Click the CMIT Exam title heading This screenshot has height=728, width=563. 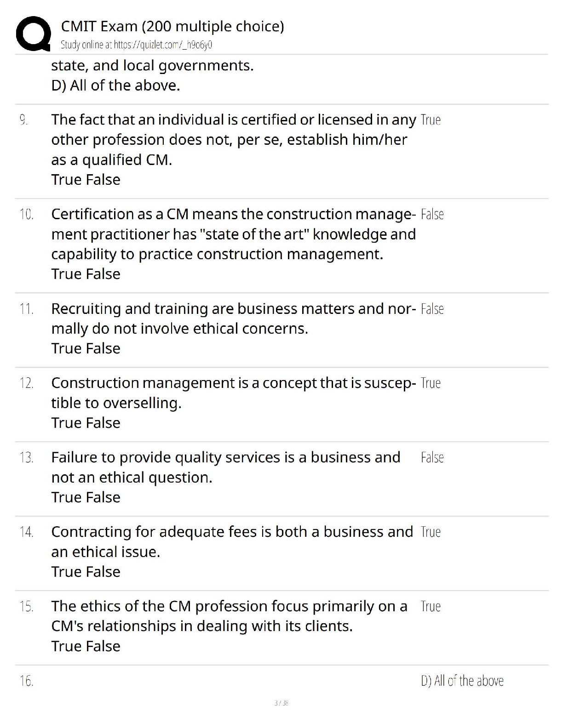pyautogui.click(x=172, y=27)
